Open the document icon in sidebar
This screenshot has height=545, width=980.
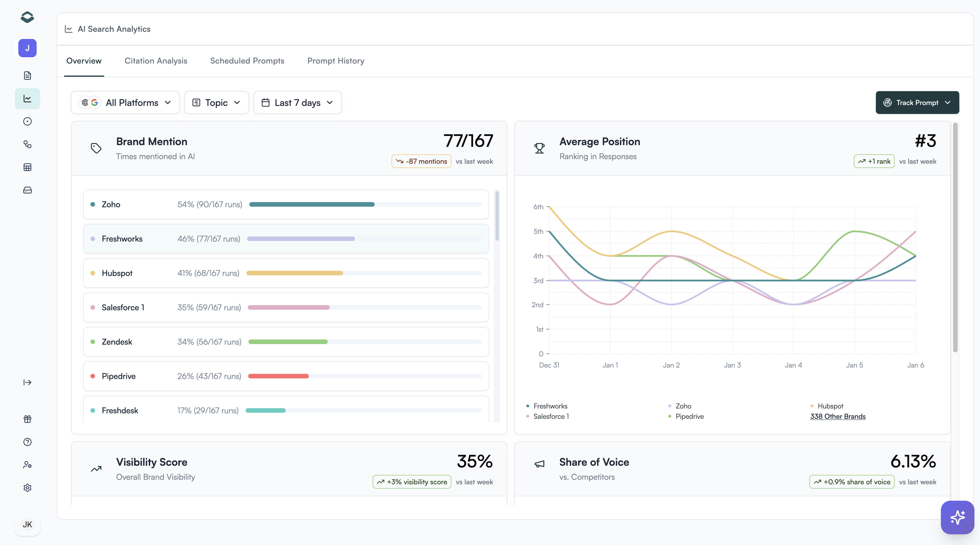27,75
